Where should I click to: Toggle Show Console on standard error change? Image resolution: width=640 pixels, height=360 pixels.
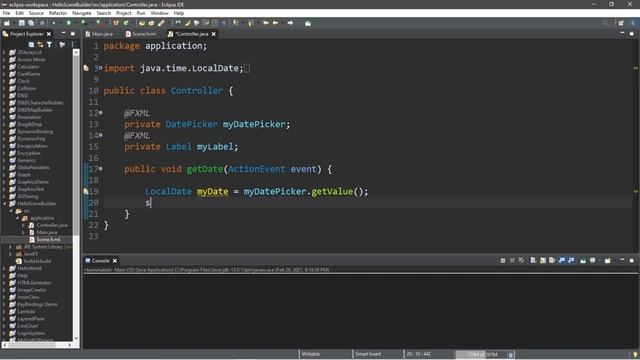click(x=571, y=260)
